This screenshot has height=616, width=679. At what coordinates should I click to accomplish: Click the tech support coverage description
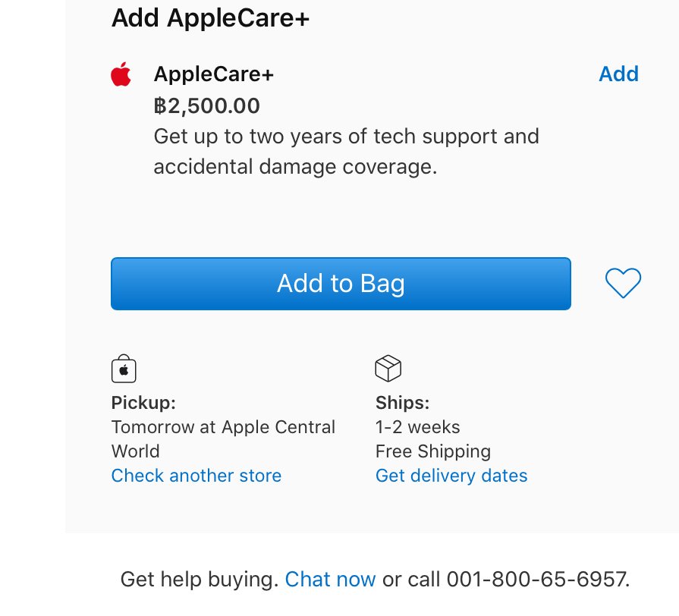pos(347,152)
